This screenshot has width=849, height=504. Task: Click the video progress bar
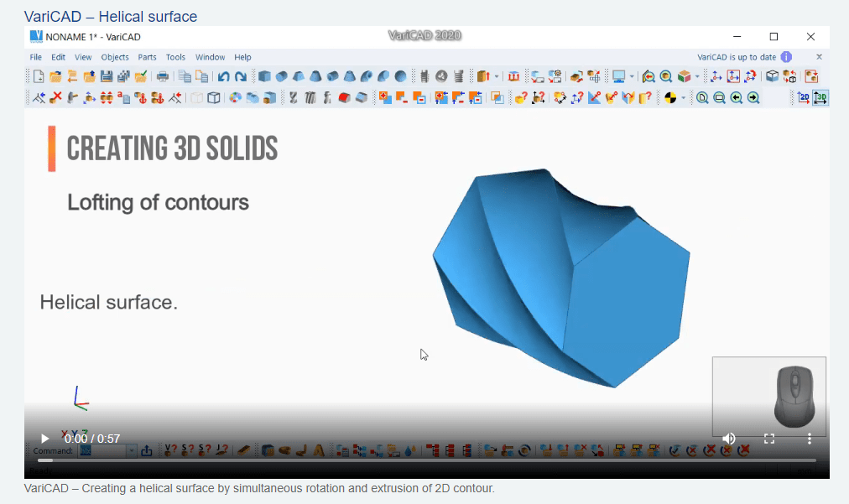pos(427,460)
